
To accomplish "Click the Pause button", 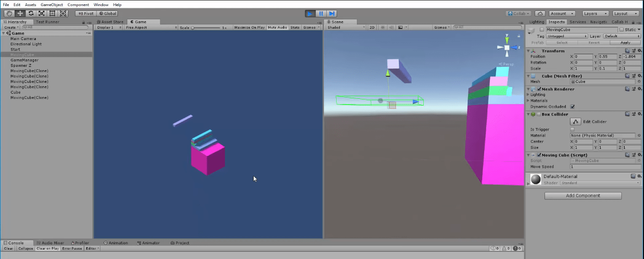I will coord(321,14).
